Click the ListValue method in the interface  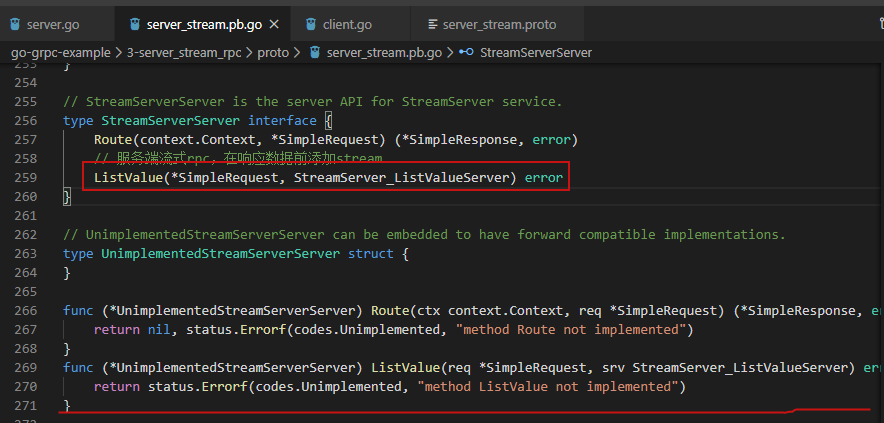tap(126, 178)
